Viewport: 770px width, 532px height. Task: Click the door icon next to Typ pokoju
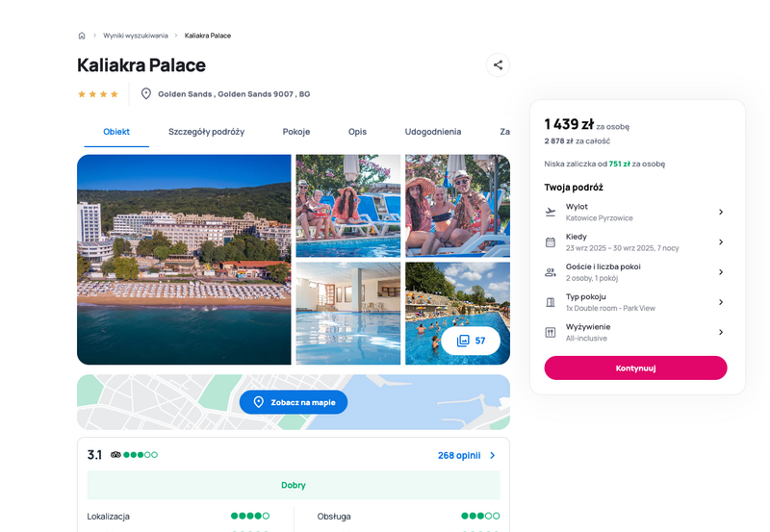click(551, 302)
